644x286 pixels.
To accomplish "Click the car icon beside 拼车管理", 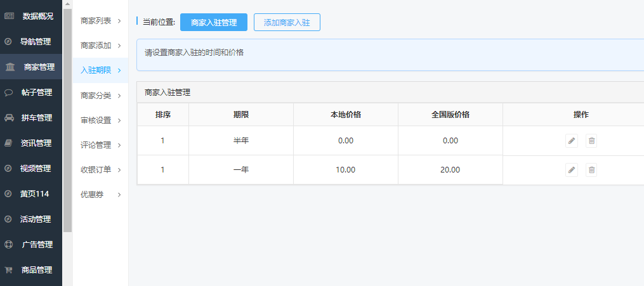I will [9, 118].
